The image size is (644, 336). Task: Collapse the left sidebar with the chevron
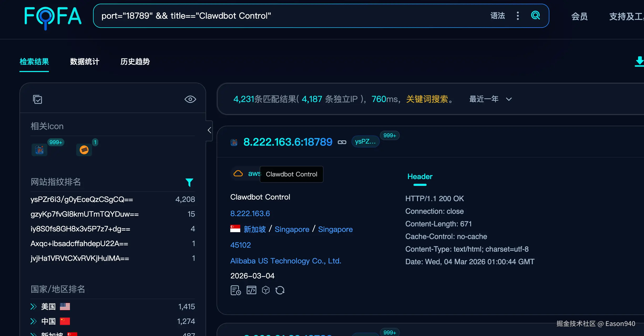(209, 130)
